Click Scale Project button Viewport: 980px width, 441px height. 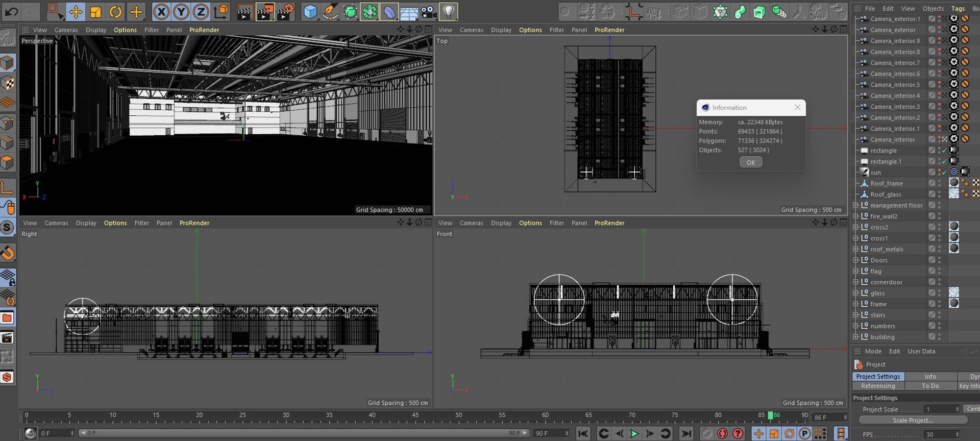(913, 420)
